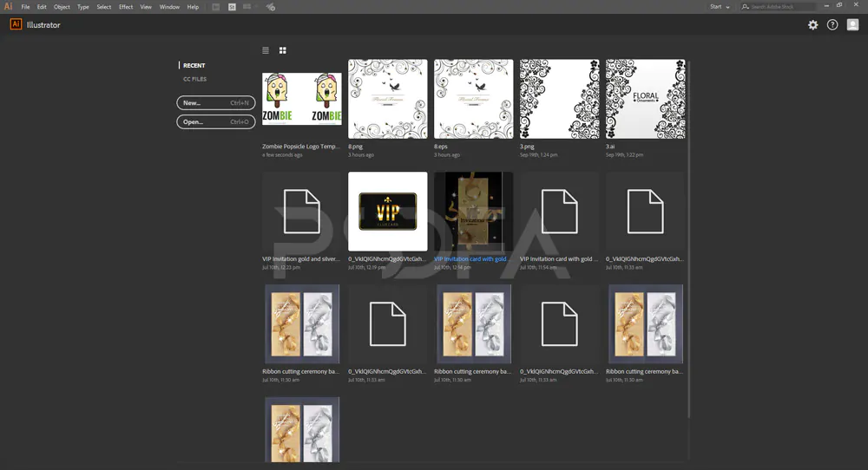Open the Select menu

pos(104,7)
